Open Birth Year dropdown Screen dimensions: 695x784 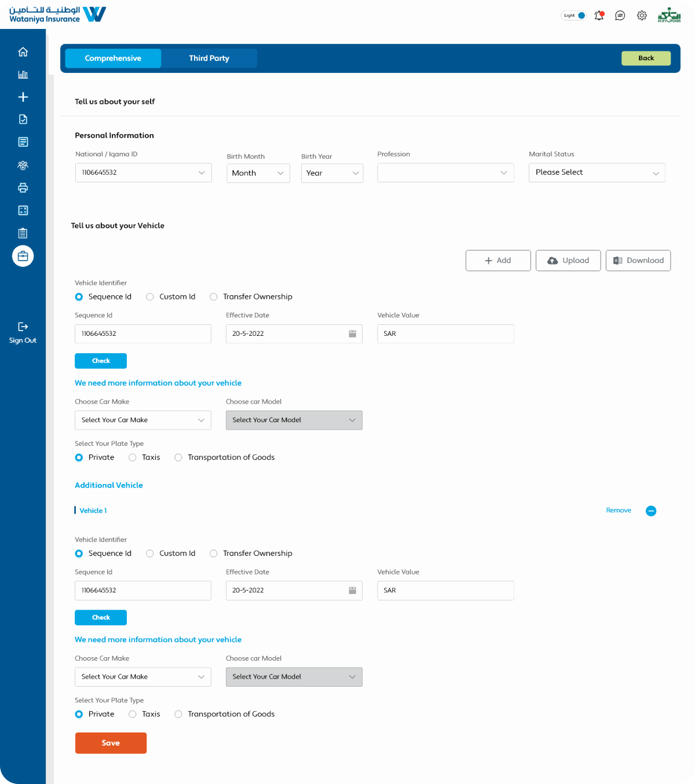pos(332,173)
